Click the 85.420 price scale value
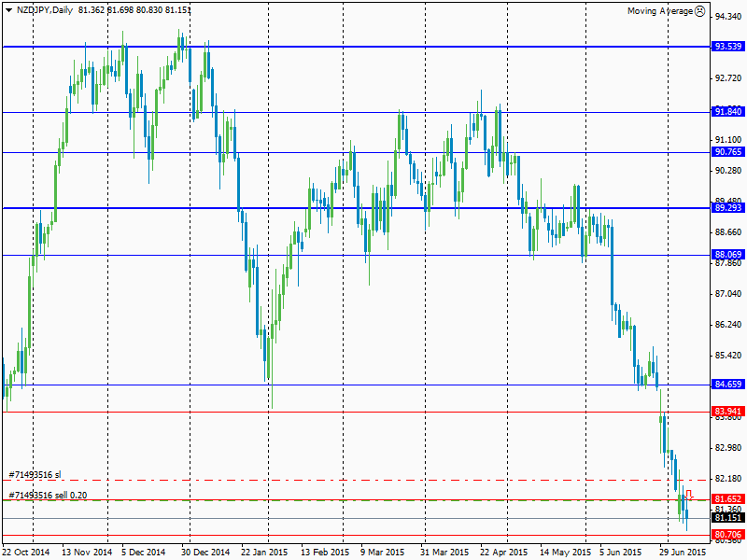Screen dimensions: 747x560 [728, 356]
